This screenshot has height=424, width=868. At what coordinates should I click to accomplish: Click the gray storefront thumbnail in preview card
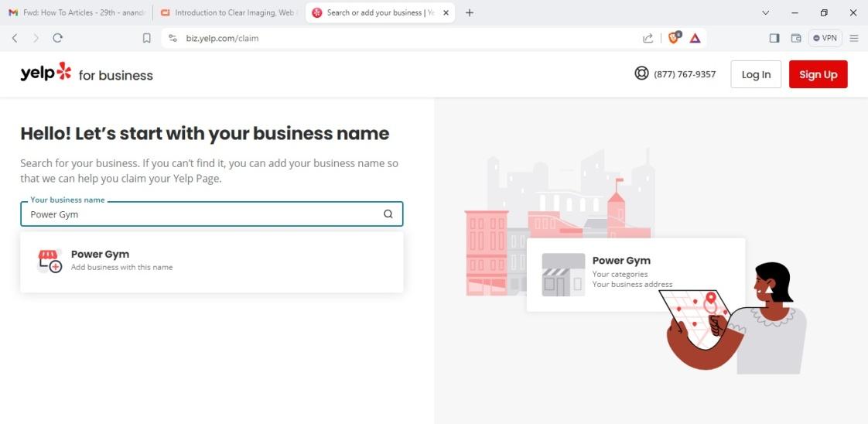(x=563, y=275)
